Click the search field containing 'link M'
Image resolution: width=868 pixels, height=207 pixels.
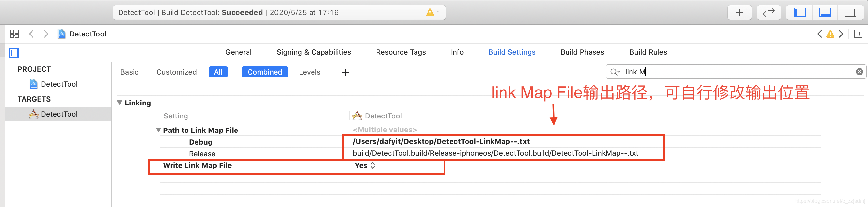[735, 72]
